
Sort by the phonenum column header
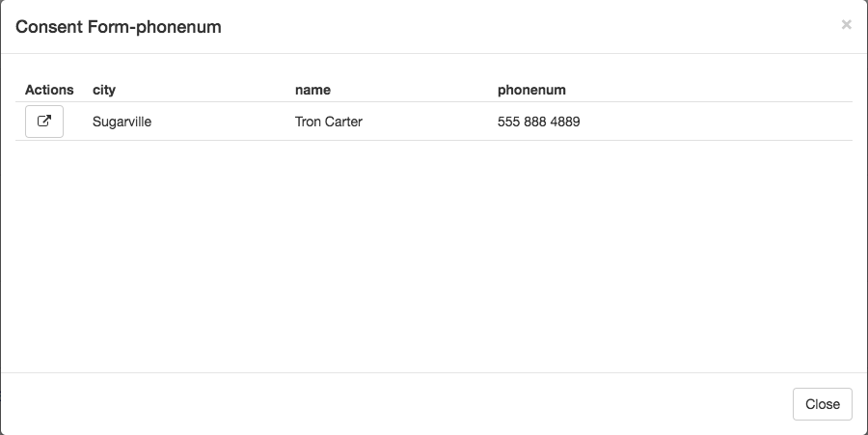[x=531, y=90]
